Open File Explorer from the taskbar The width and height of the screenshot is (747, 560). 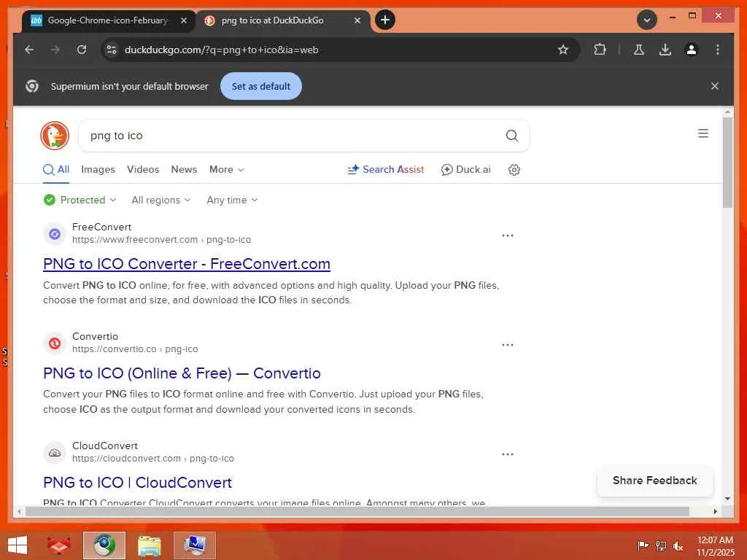pos(149,545)
